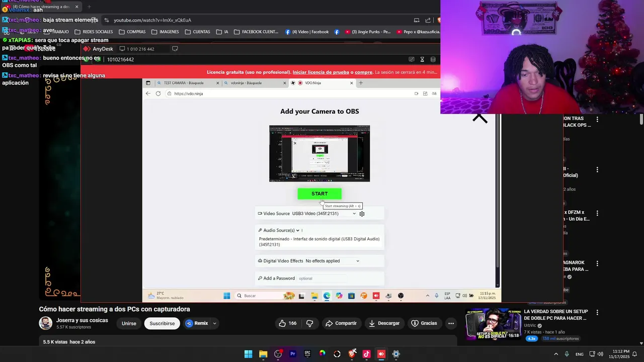Click AnyDesk icon on the remote taskbar

pyautogui.click(x=376, y=296)
